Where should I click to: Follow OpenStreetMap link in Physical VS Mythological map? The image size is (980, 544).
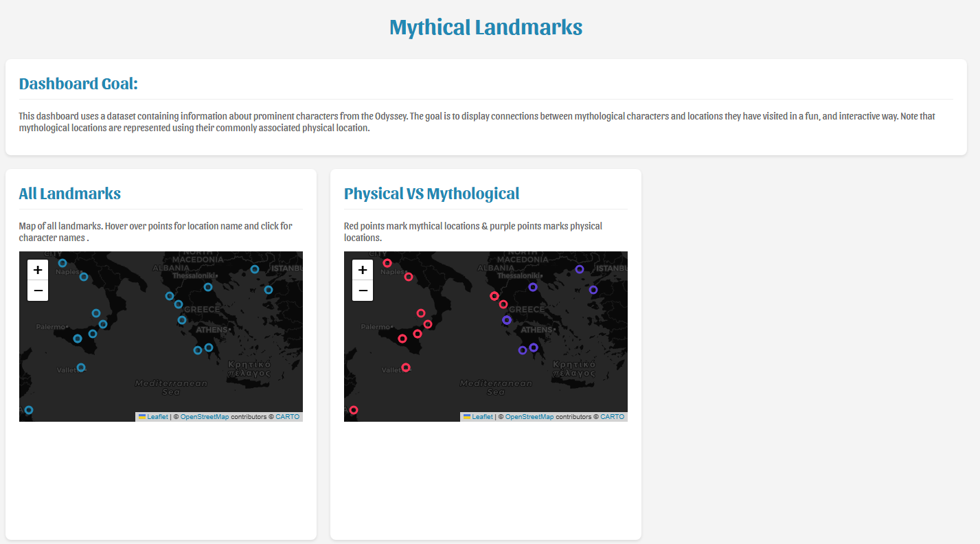pyautogui.click(x=529, y=417)
